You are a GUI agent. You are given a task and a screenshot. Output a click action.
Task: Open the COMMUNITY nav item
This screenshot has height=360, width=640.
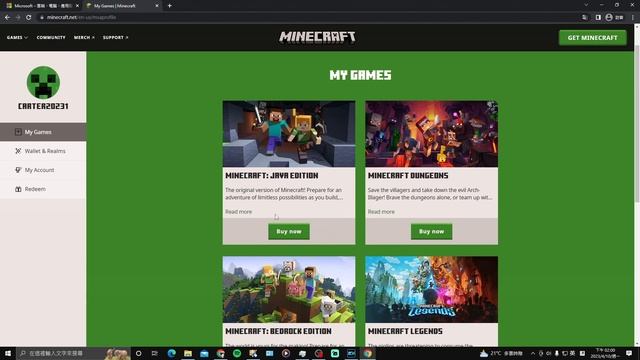51,38
